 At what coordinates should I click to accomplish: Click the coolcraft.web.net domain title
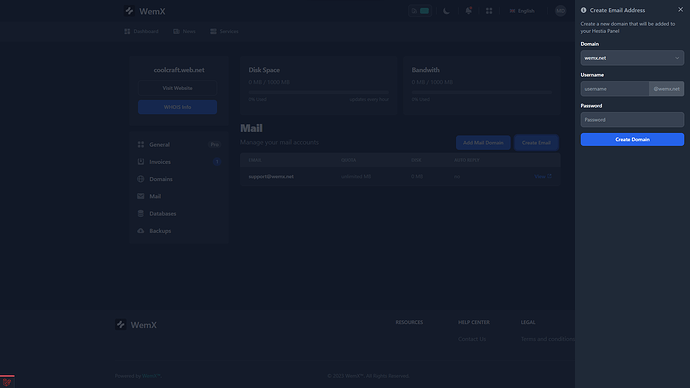point(179,70)
